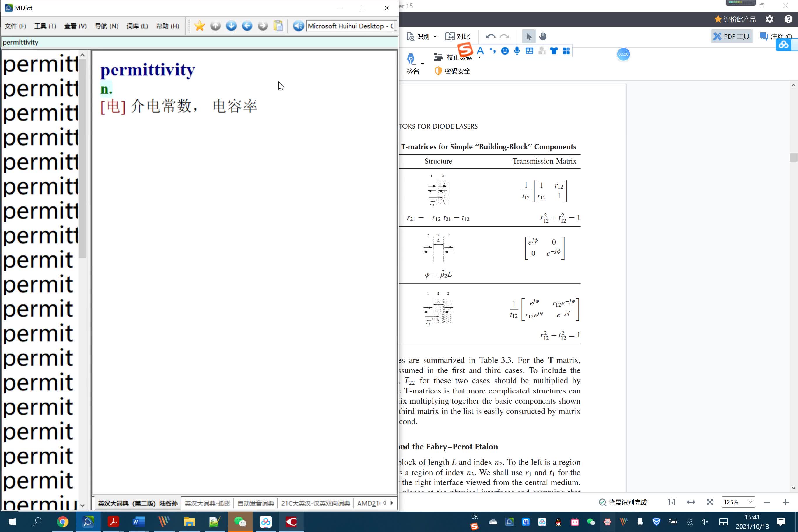Open File Explorer from taskbar
This screenshot has width=798, height=532.
coord(189,521)
